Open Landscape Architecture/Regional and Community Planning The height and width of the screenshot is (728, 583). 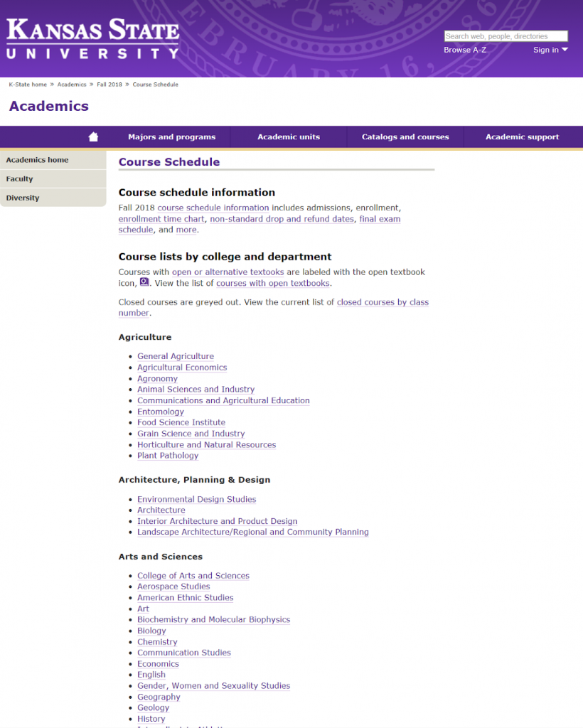coord(253,532)
